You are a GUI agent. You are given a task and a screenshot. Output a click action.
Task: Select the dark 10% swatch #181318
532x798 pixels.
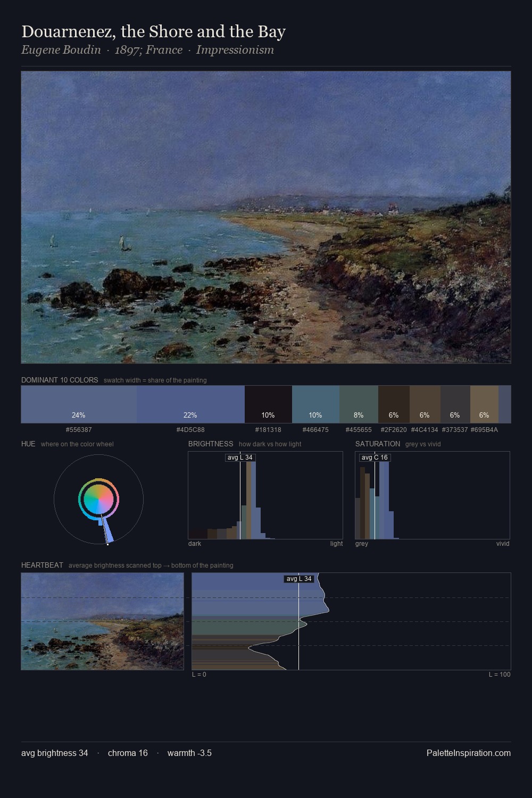click(268, 404)
